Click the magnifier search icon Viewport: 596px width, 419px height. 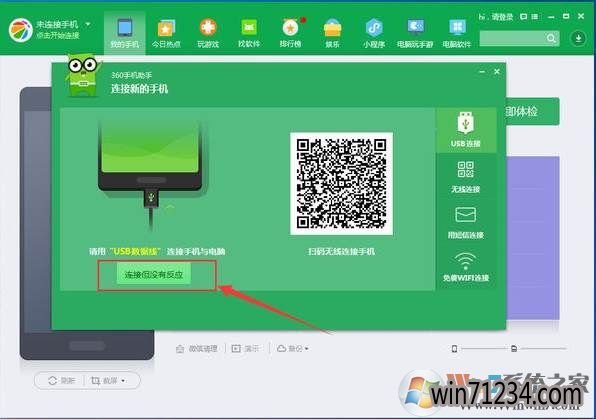pyautogui.click(x=551, y=38)
